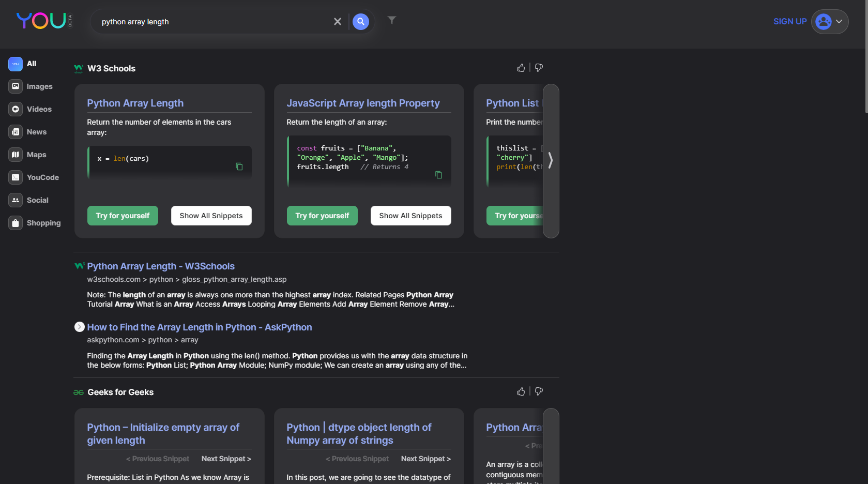
Task: Open the Social tab icon
Action: point(16,200)
